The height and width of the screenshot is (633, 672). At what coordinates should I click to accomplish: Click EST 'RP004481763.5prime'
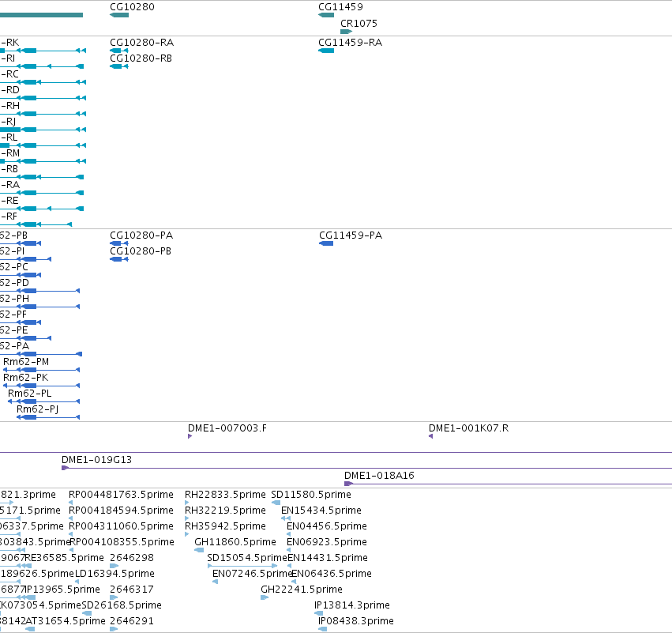pyautogui.click(x=122, y=495)
